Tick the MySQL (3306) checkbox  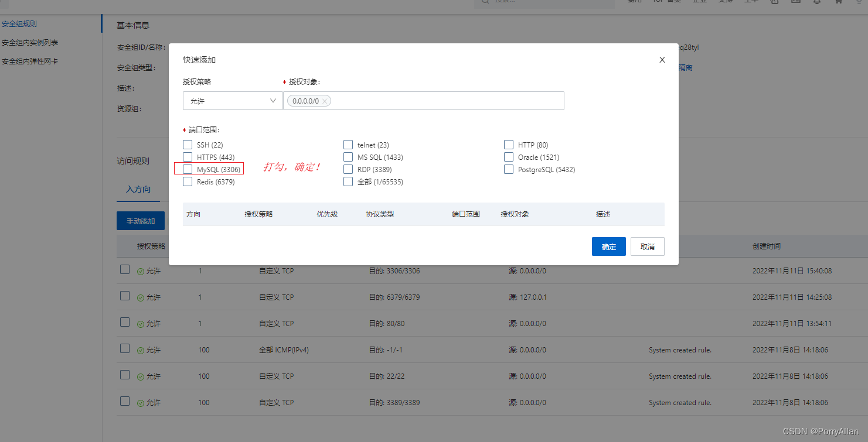tap(188, 169)
